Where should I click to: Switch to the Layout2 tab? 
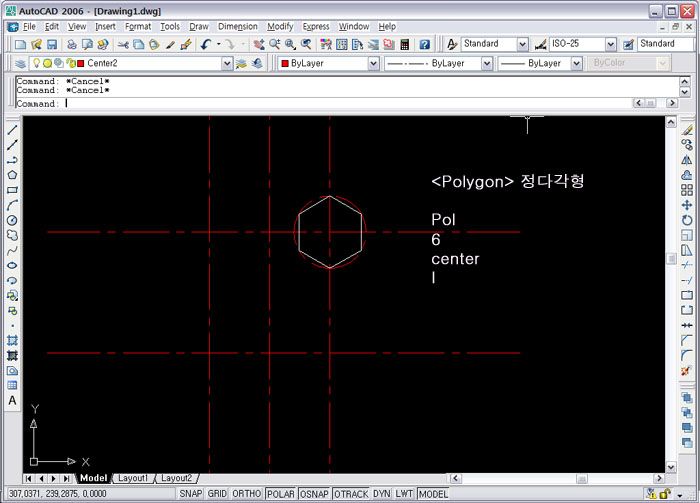(176, 478)
